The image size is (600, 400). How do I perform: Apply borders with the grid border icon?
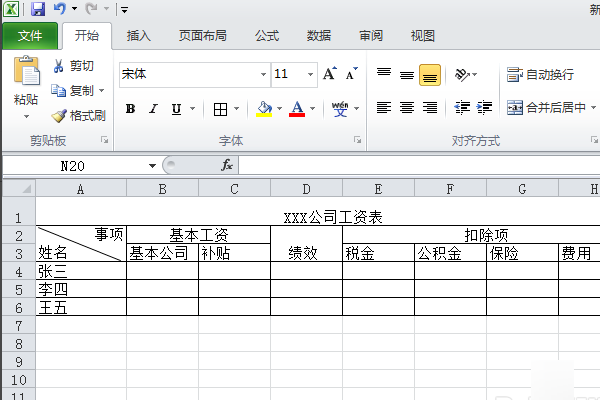(220, 109)
